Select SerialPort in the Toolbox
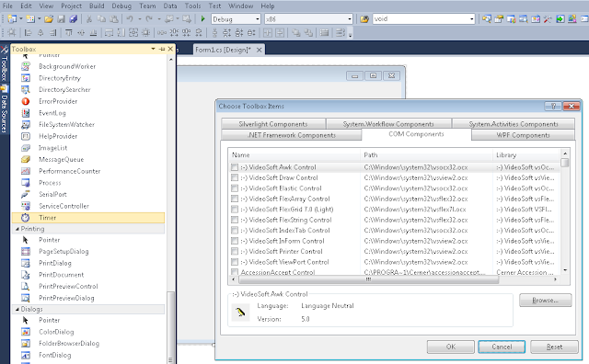 click(x=88, y=194)
